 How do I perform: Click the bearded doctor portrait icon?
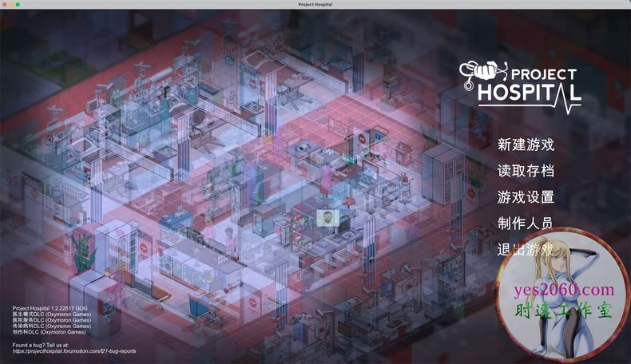325,216
